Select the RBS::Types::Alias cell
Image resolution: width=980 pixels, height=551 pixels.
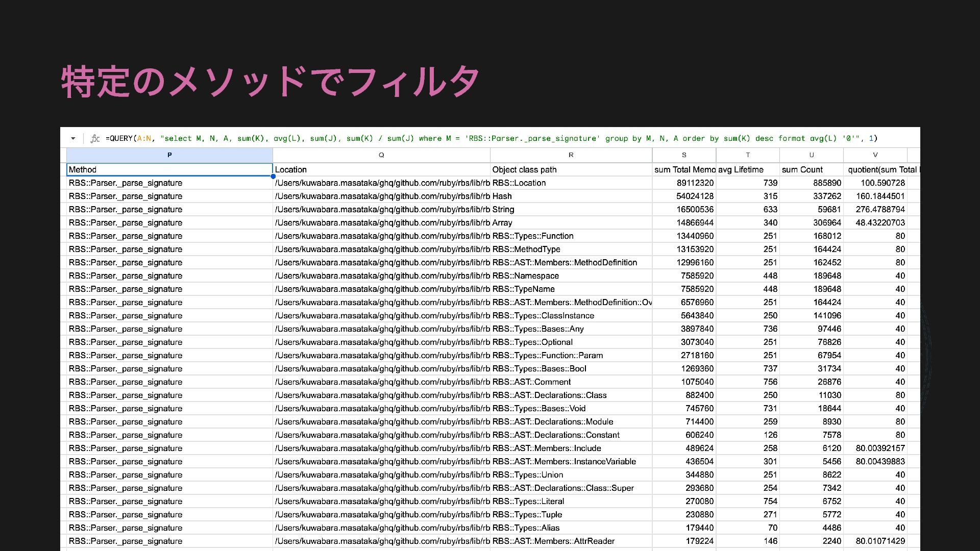pyautogui.click(x=571, y=528)
